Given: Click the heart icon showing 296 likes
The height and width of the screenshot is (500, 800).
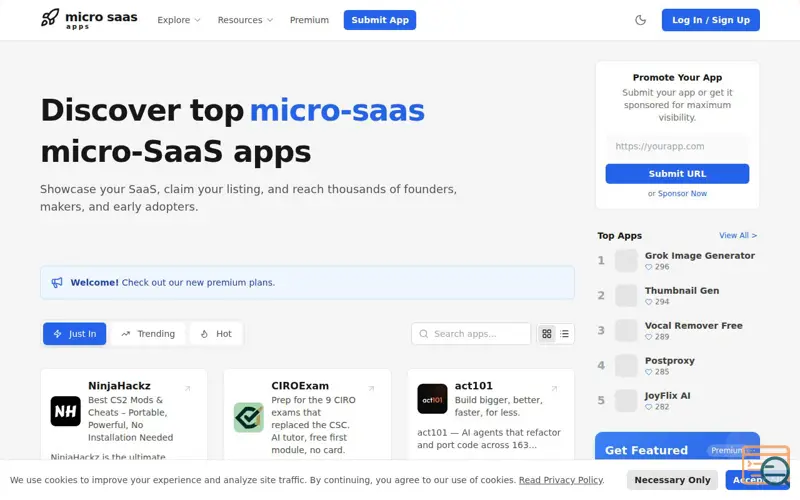Looking at the screenshot, I should click(x=648, y=267).
